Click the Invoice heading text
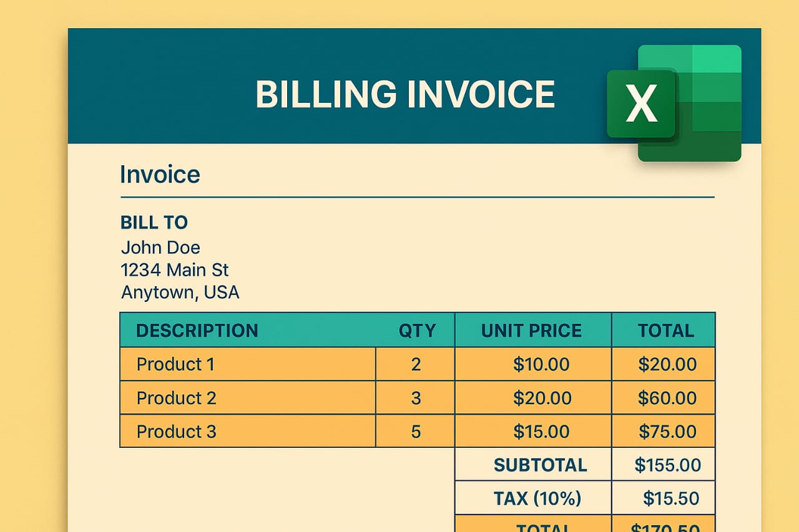The image size is (799, 532). tap(160, 174)
